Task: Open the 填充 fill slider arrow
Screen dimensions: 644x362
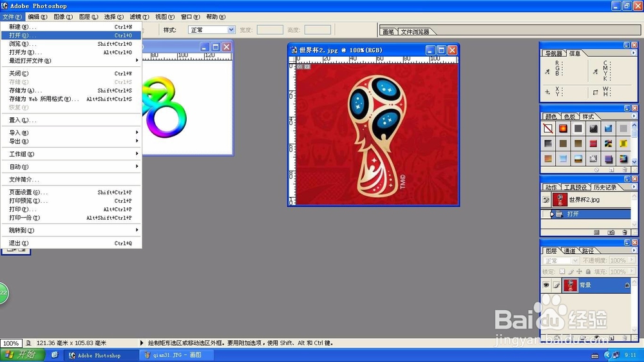Action: coord(632,272)
